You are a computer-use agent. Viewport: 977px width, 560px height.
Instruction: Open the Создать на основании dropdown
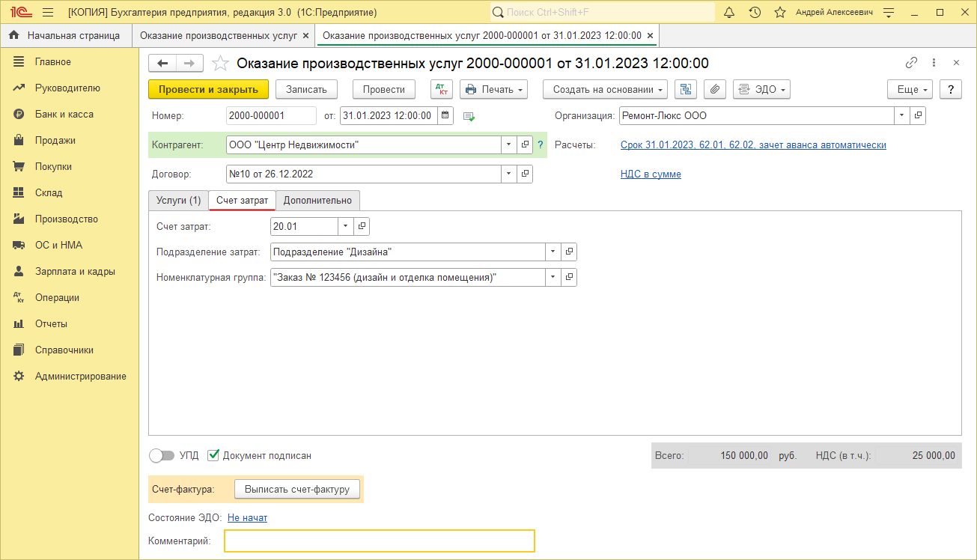click(x=606, y=89)
